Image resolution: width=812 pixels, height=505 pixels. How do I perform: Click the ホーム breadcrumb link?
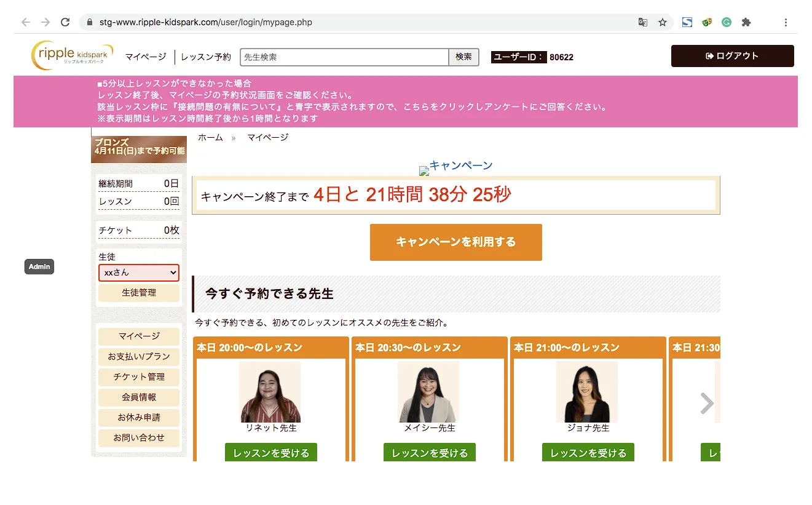[210, 138]
